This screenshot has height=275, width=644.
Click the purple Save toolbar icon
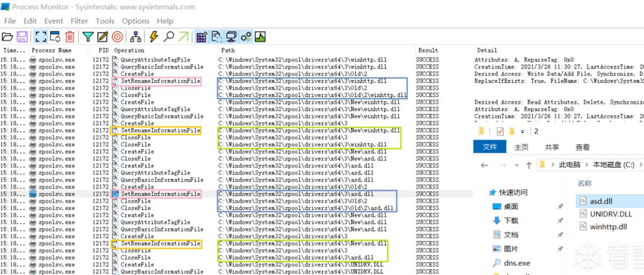(x=22, y=37)
